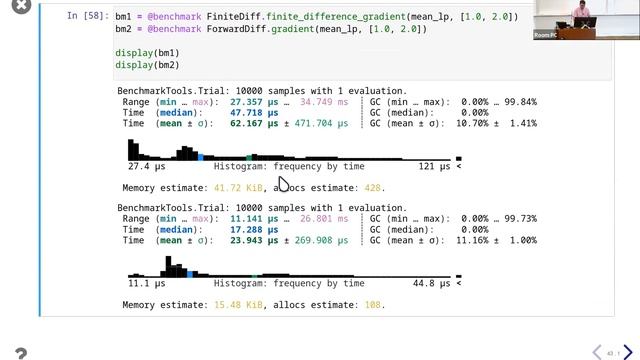Select the median time 47.718 μs
Image resolution: width=640 pixels, height=360 pixels.
click(x=254, y=113)
